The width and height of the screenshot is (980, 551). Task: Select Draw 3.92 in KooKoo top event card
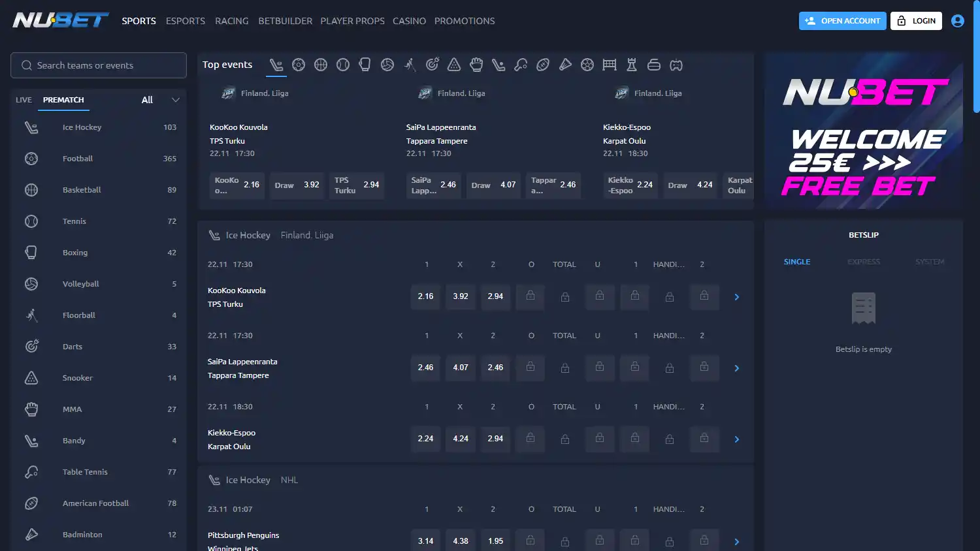(297, 185)
